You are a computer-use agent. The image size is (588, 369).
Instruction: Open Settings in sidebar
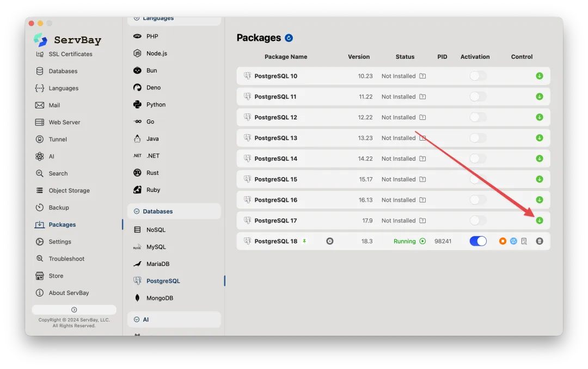pyautogui.click(x=53, y=242)
